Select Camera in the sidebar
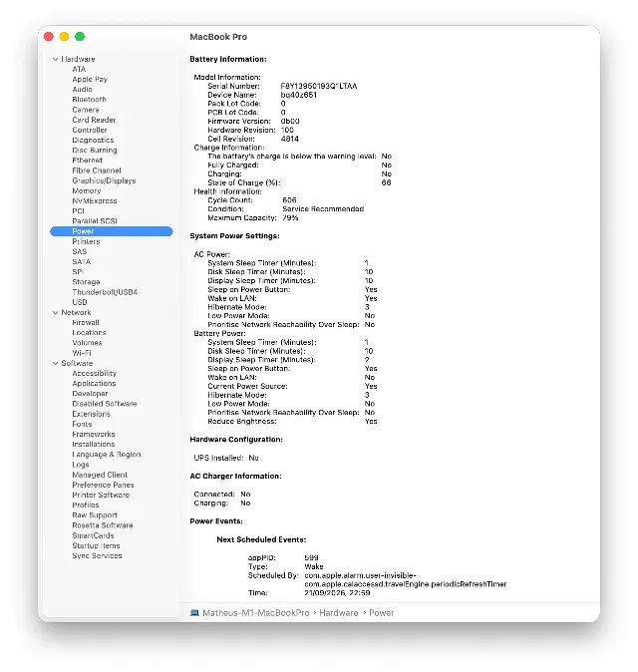 click(86, 110)
